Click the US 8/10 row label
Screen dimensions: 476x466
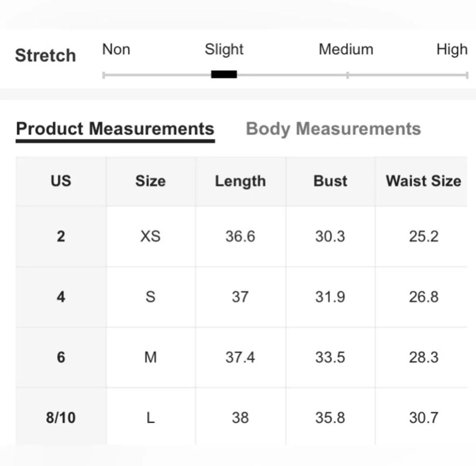coord(61,418)
